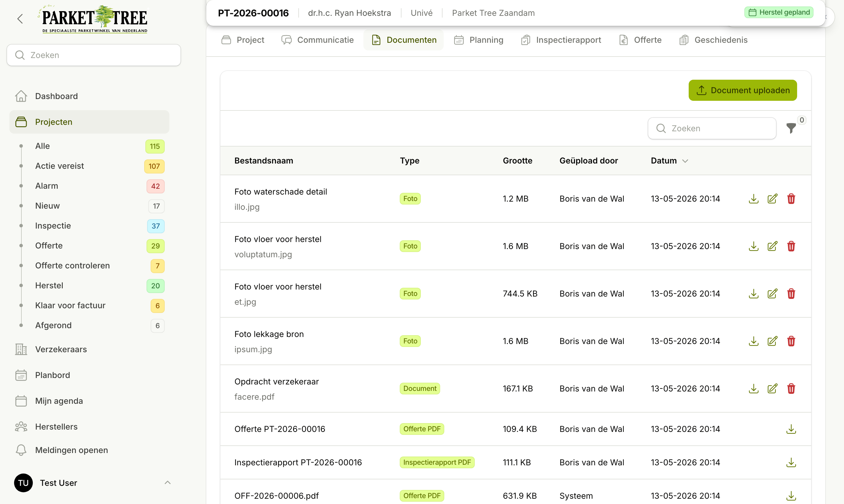Image resolution: width=844 pixels, height=504 pixels.
Task: View the Geschiedenis tab
Action: [713, 40]
